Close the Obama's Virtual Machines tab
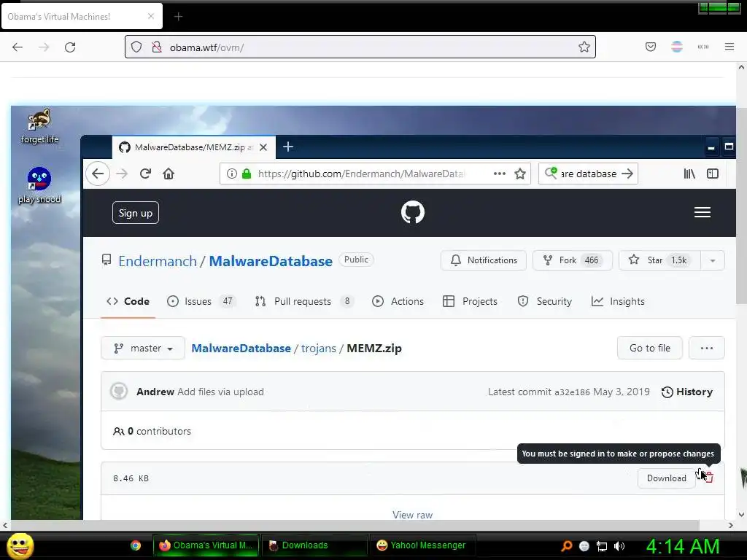The width and height of the screenshot is (747, 560). click(150, 16)
